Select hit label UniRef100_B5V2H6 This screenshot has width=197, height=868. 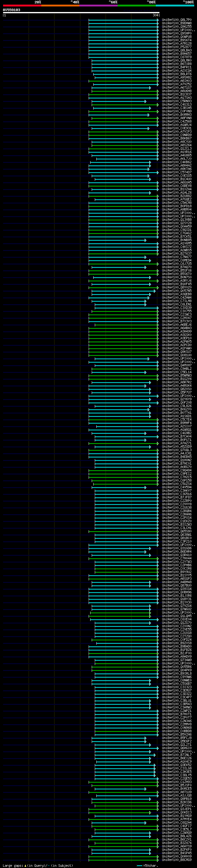[x=176, y=735]
